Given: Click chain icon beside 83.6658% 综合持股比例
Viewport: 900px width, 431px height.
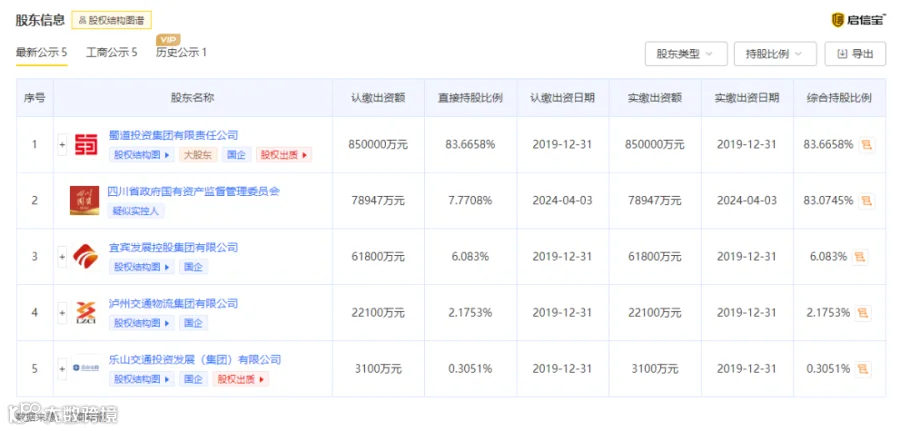Looking at the screenshot, I should click(x=867, y=145).
